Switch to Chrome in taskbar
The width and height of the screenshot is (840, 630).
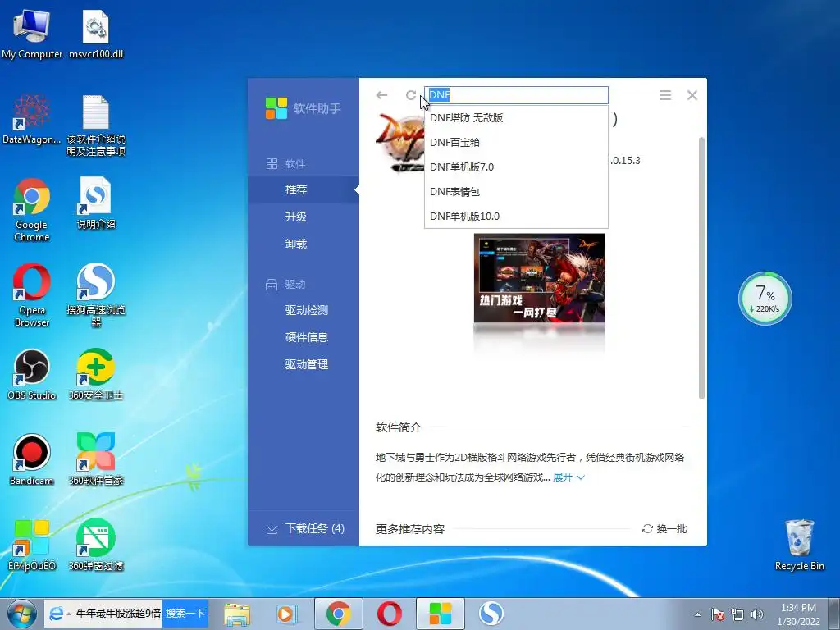coord(339,614)
